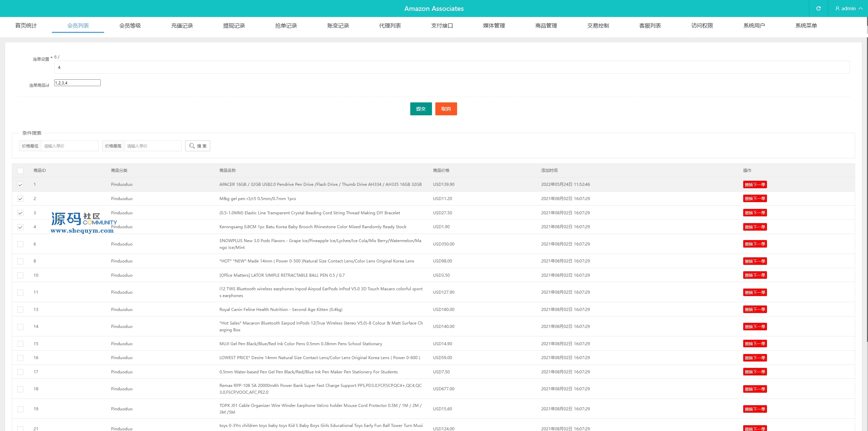This screenshot has width=868, height=431.
Task: Toggle the select-all header checkbox
Action: point(20,171)
